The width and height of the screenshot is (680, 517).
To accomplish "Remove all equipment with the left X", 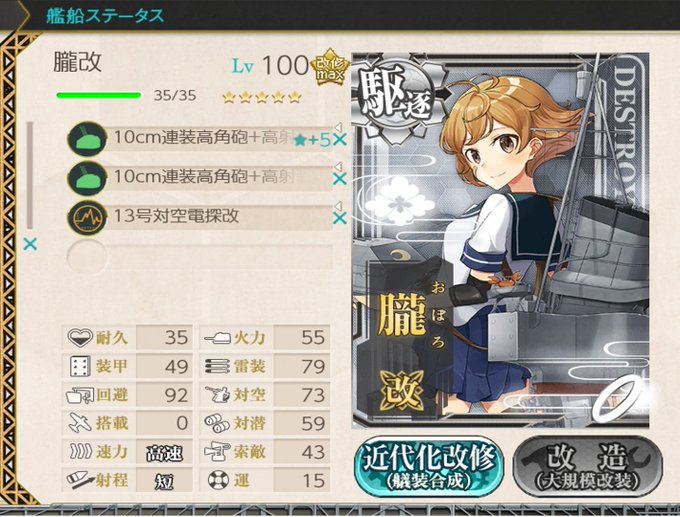I will (x=30, y=244).
